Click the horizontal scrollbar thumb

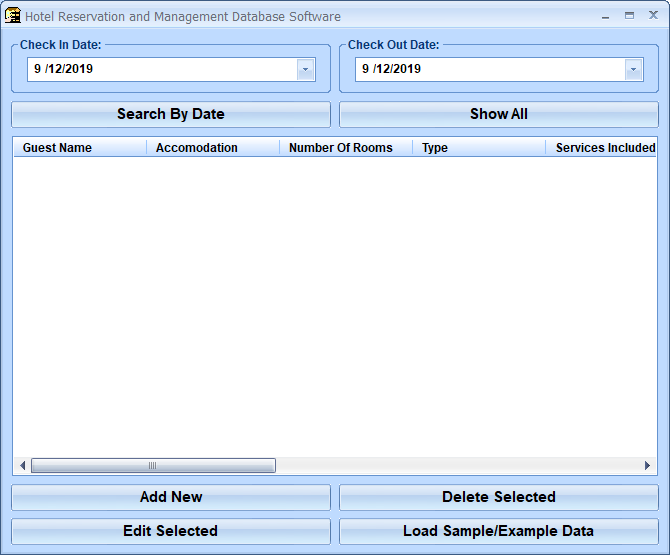153,466
